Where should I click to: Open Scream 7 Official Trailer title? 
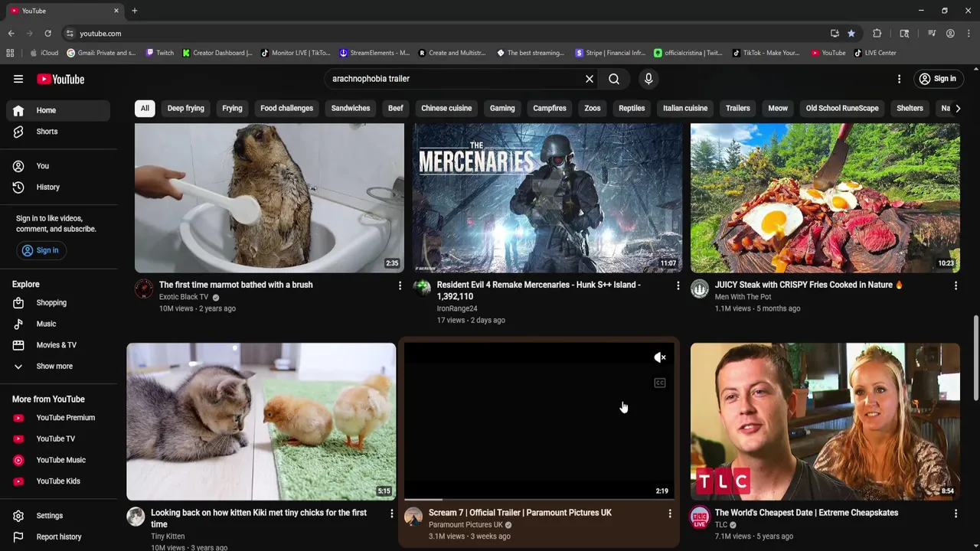point(520,513)
